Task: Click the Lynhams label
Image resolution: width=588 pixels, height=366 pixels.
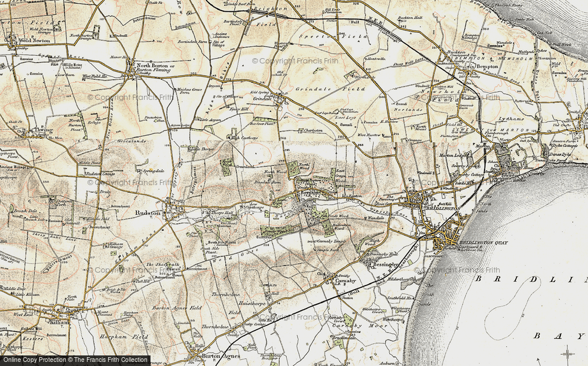Action: 511,119
